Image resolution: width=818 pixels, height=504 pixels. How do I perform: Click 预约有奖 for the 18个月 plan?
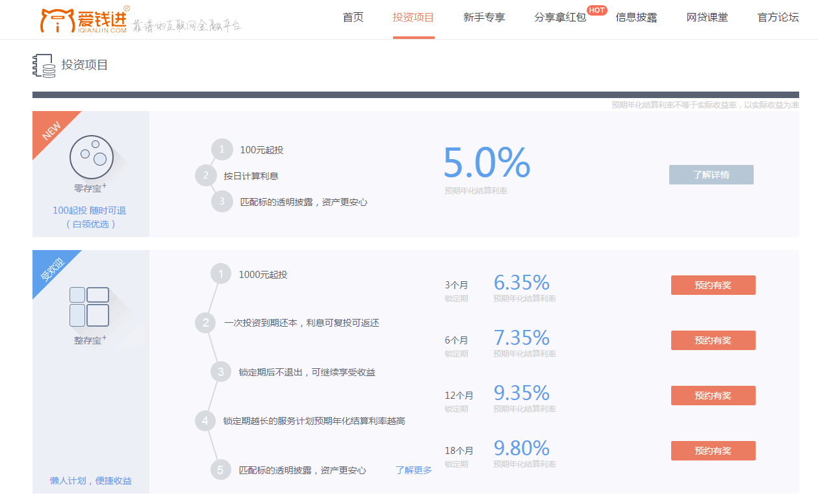point(713,450)
